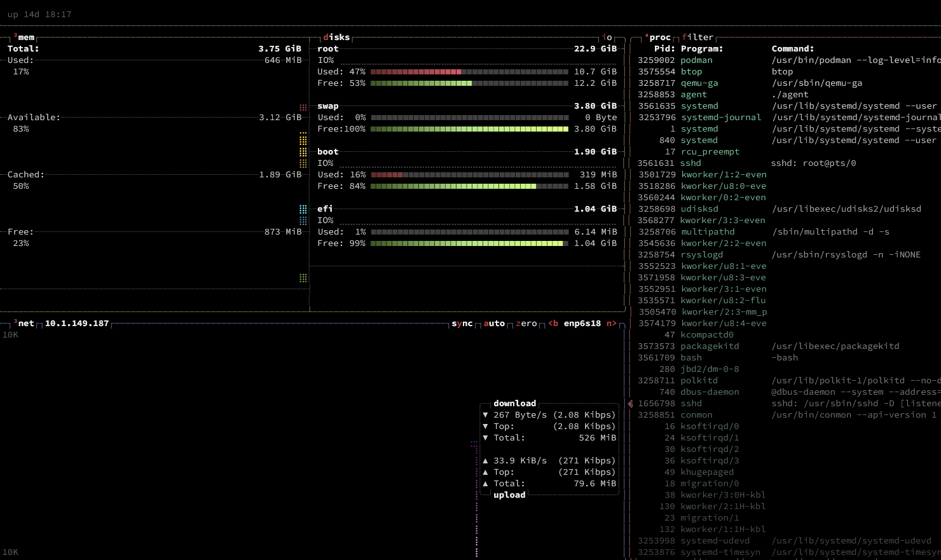Viewport: 941px width, 560px height.
Task: Select the systemd-journal process row
Action: [788, 118]
